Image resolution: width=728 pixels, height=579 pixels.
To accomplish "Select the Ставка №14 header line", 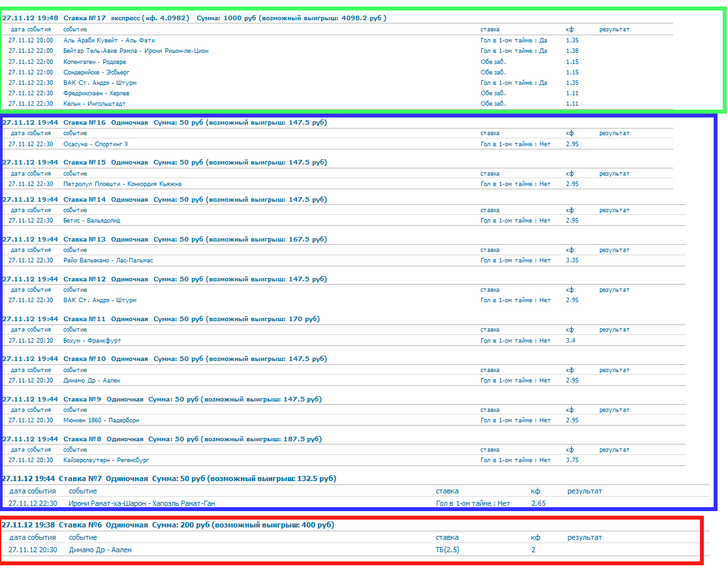I will 165,200.
